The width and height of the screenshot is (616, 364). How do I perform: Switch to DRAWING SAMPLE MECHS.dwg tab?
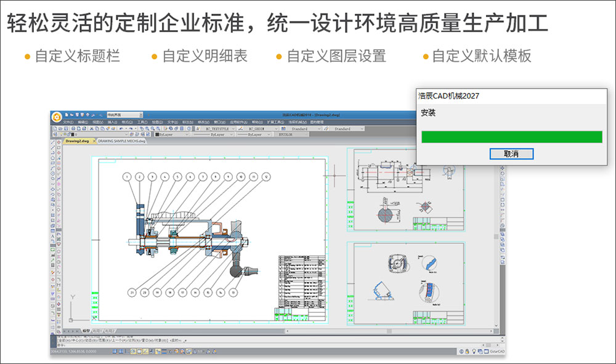point(122,141)
